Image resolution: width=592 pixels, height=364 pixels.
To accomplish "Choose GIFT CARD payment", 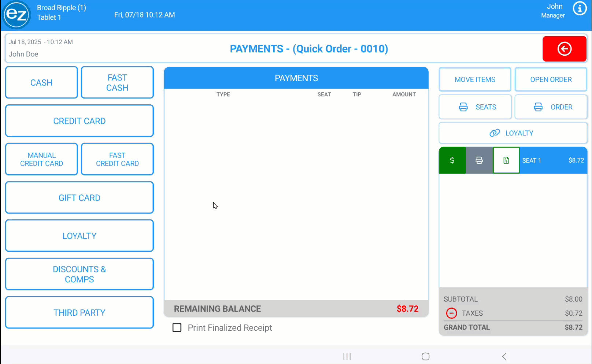I will coord(79,198).
